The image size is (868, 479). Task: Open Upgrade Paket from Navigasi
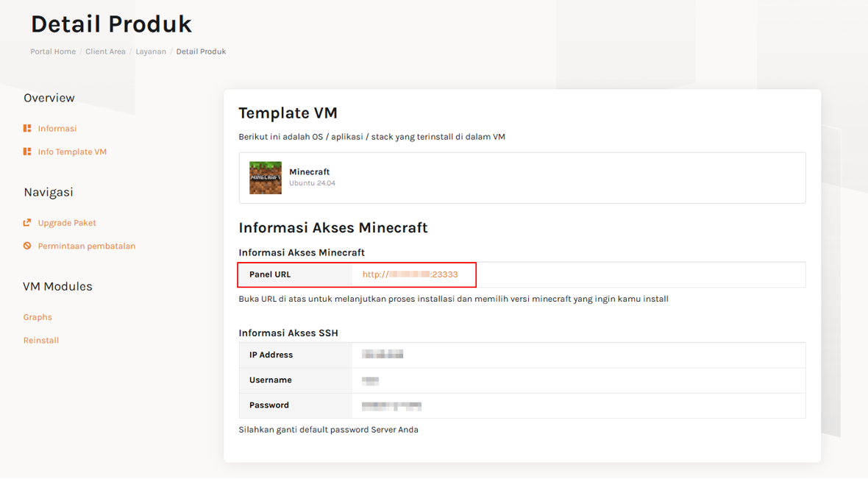[x=66, y=222]
